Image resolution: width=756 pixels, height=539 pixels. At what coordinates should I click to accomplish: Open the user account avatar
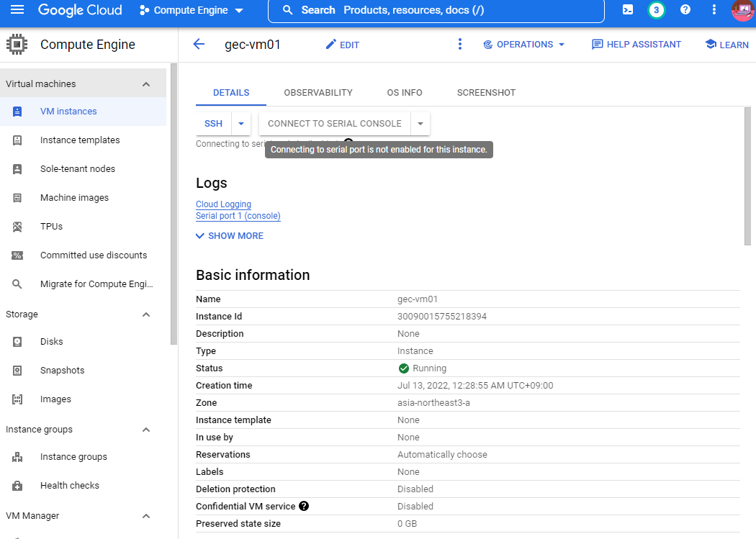point(743,10)
